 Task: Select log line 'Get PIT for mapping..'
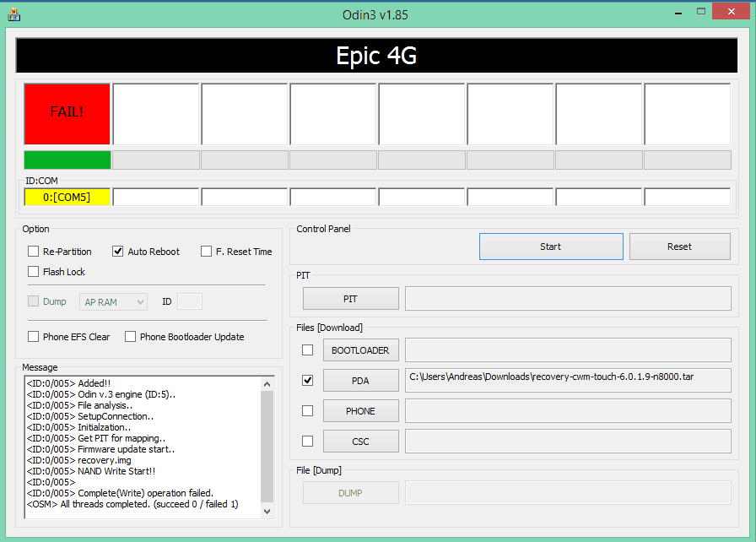[x=96, y=438]
